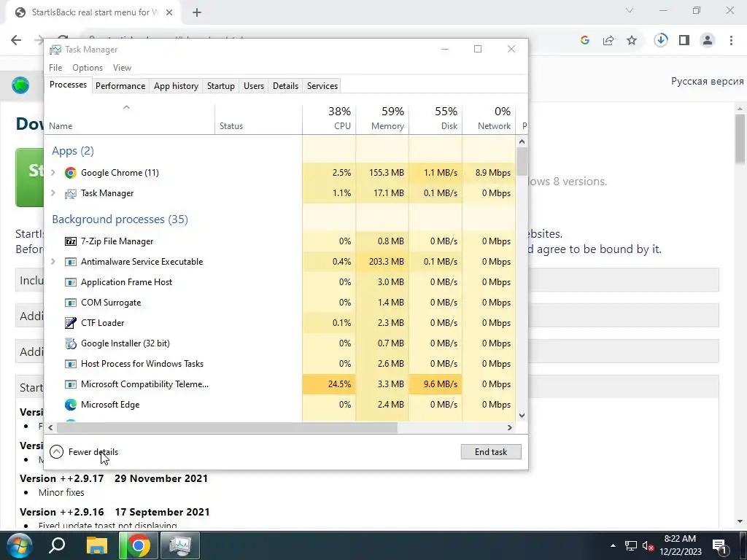The image size is (747, 560).
Task: Expand the Google Chrome (11) process group
Action: [x=53, y=172]
